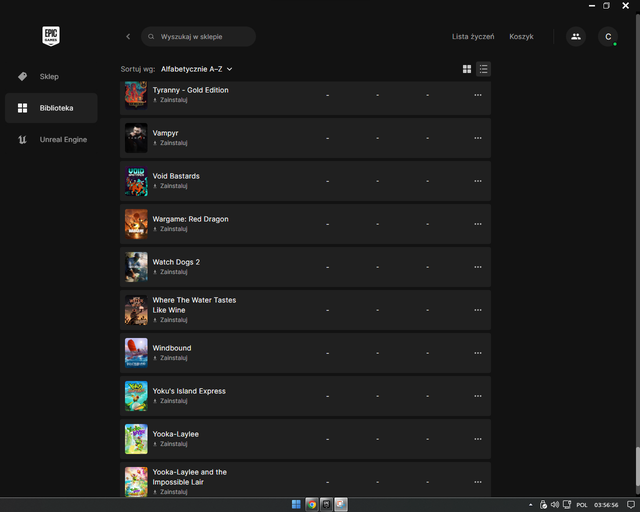The width and height of the screenshot is (640, 512).
Task: Open the notification center icon
Action: coord(631,505)
